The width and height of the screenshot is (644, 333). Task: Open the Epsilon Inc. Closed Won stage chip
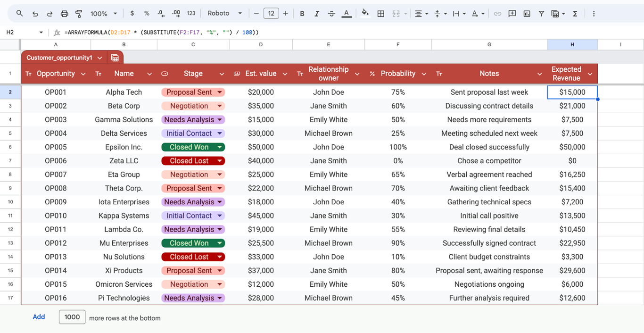tap(193, 147)
